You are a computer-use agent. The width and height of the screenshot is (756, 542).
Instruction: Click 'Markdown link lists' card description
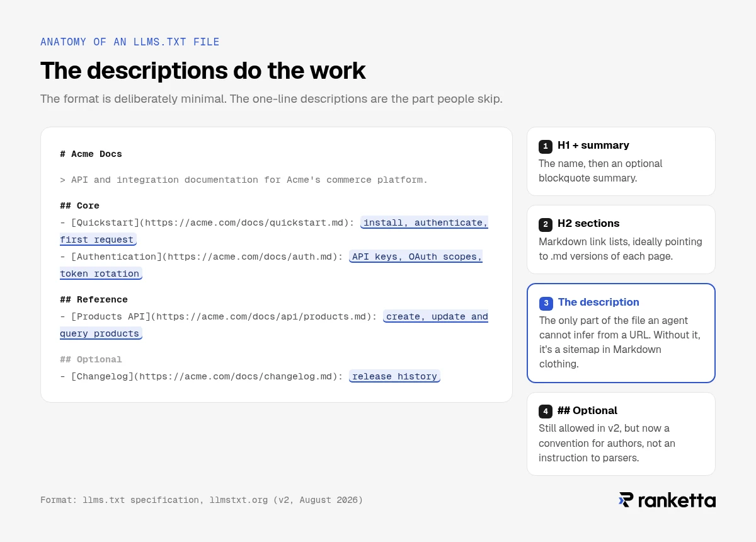pos(621,249)
